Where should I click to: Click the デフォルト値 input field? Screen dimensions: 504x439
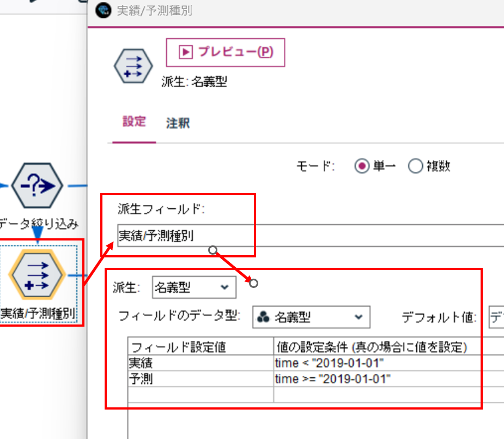[496, 317]
